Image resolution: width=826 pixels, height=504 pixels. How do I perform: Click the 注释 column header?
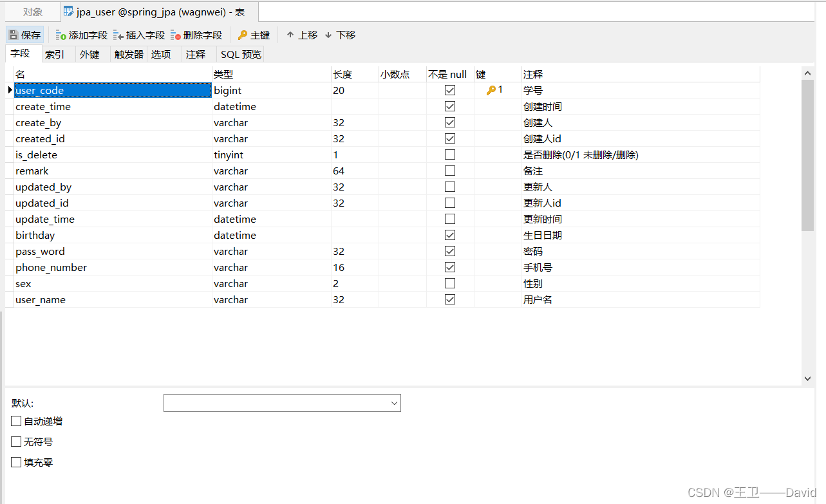click(641, 74)
